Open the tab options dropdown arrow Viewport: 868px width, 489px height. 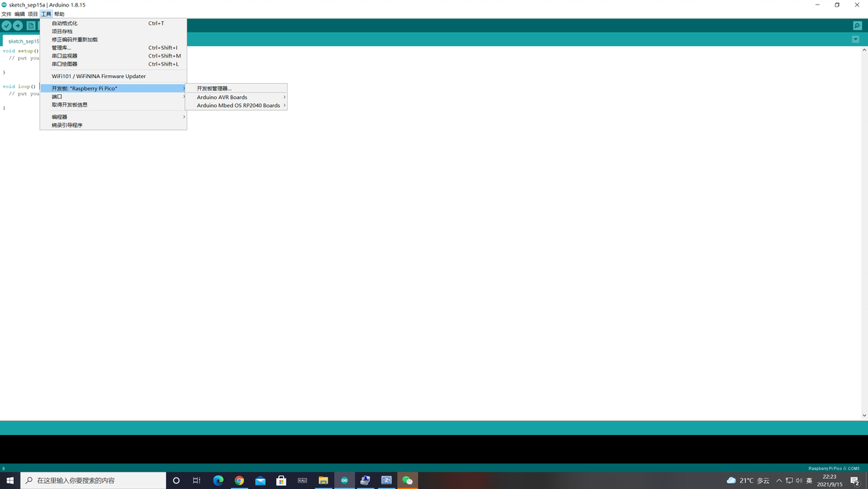pos(856,39)
